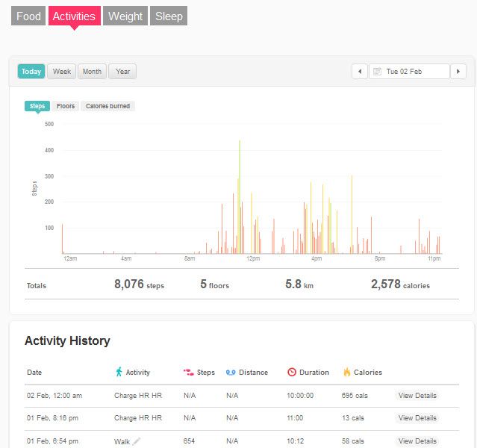View Details for 02 Feb 12:00 am activity

pyautogui.click(x=417, y=395)
